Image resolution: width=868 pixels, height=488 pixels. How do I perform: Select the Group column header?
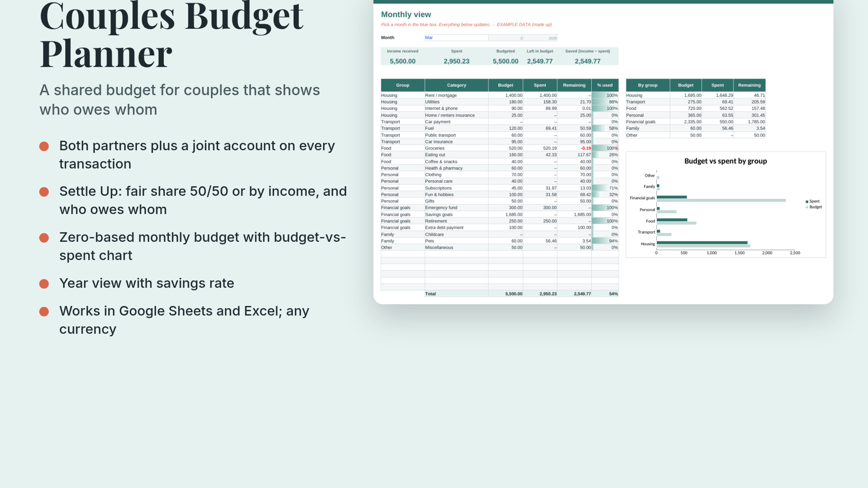[x=402, y=85]
